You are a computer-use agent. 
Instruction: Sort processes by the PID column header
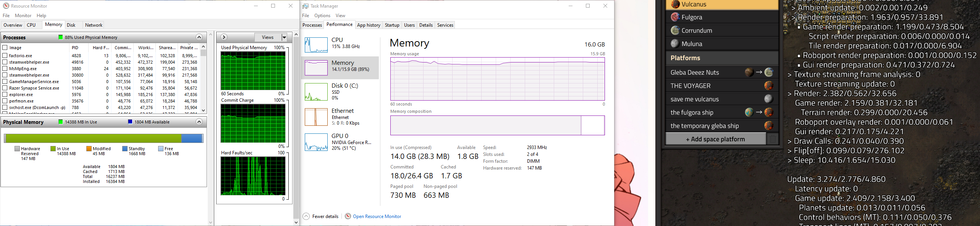(79, 48)
